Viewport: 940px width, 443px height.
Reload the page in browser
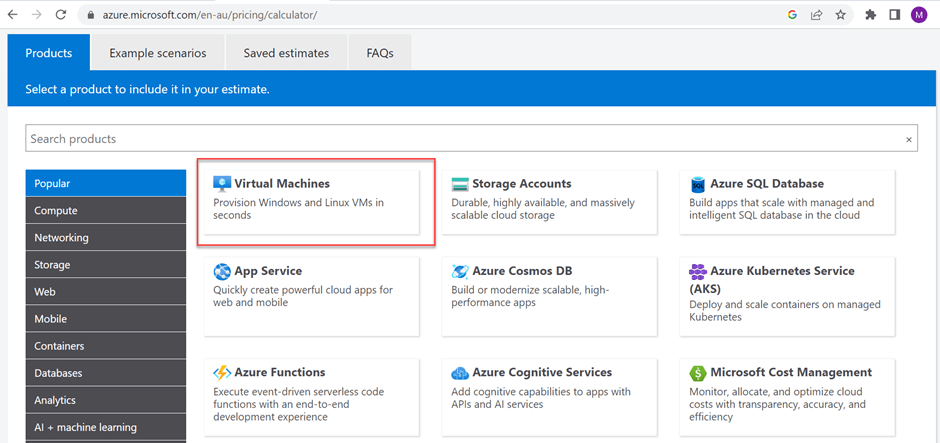[61, 15]
